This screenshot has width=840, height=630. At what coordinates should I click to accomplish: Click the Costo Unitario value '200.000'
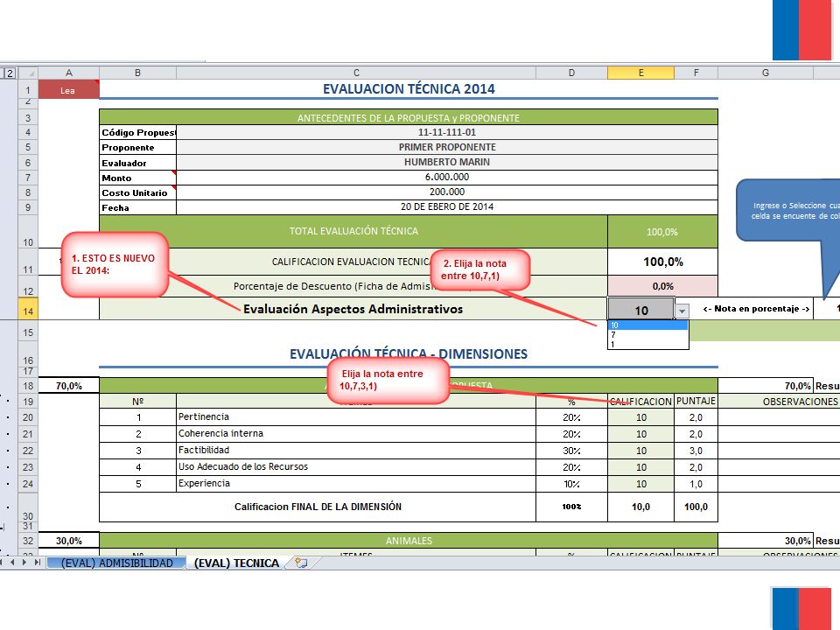(x=447, y=192)
